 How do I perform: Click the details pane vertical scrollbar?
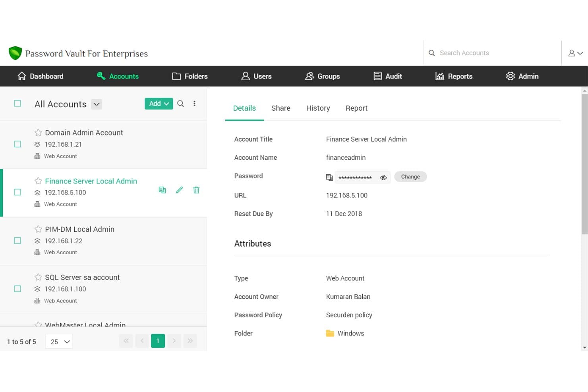(584, 164)
